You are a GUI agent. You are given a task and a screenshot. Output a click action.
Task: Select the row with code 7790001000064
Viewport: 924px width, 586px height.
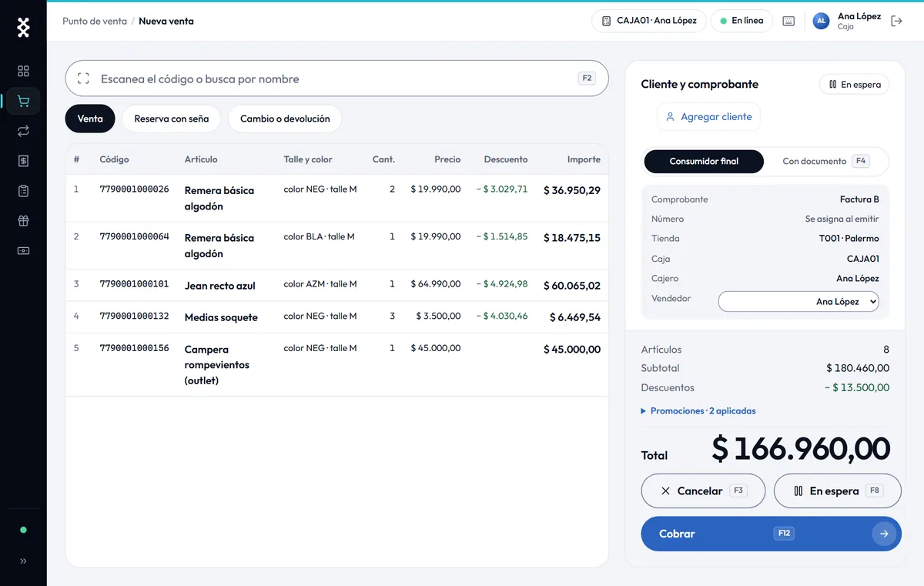pos(337,246)
